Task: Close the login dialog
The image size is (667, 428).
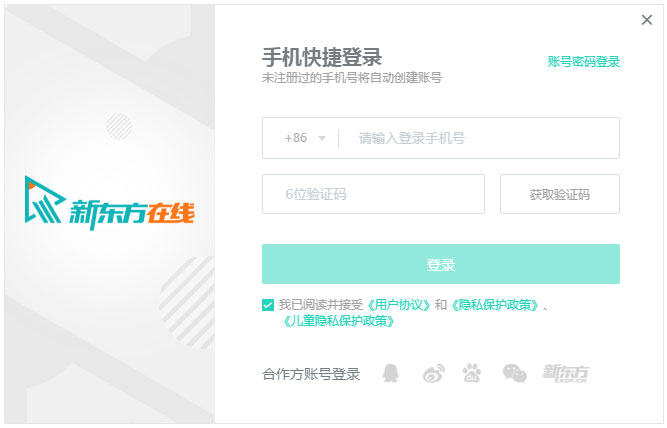Action: coord(646,19)
